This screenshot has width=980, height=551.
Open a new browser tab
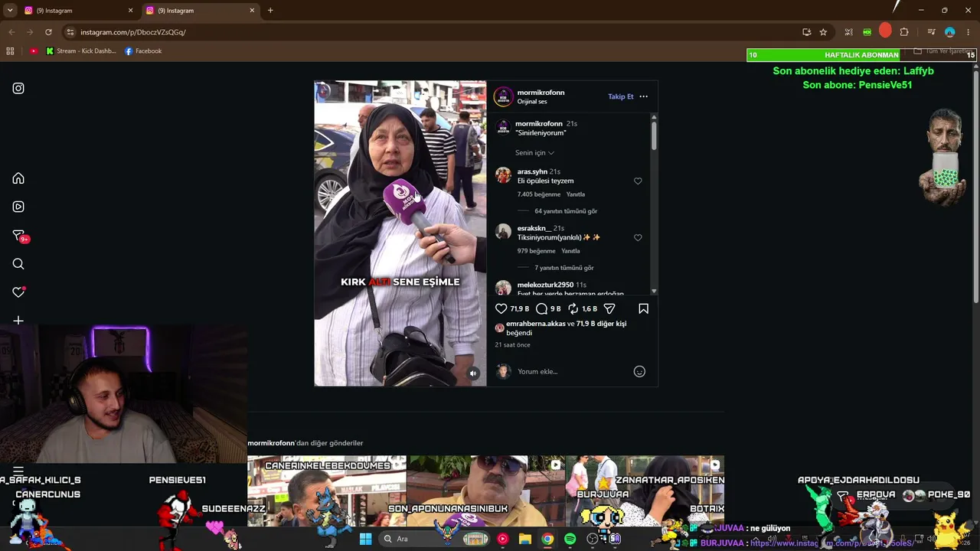click(x=270, y=11)
